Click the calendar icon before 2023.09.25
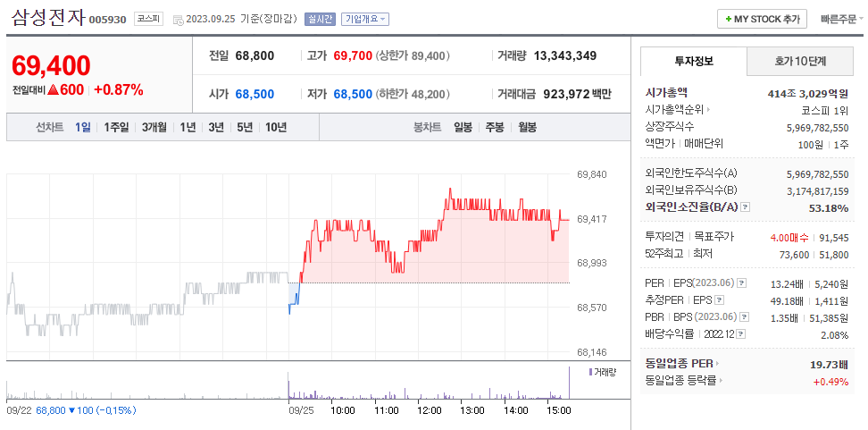Screen dimensions: 868x430 click(x=179, y=20)
